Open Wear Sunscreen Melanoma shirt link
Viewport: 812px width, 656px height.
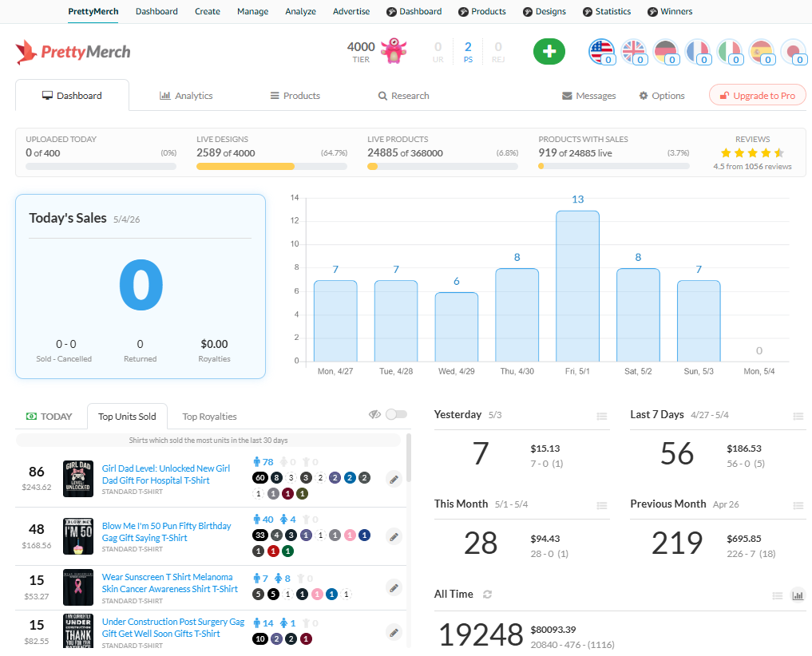170,583
